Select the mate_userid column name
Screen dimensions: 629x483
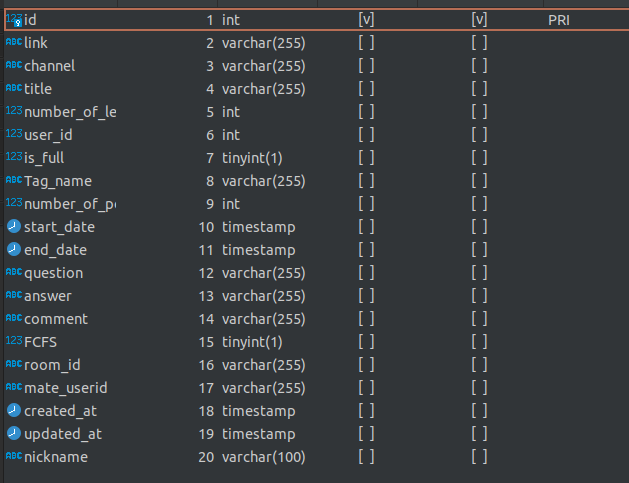[x=66, y=388]
